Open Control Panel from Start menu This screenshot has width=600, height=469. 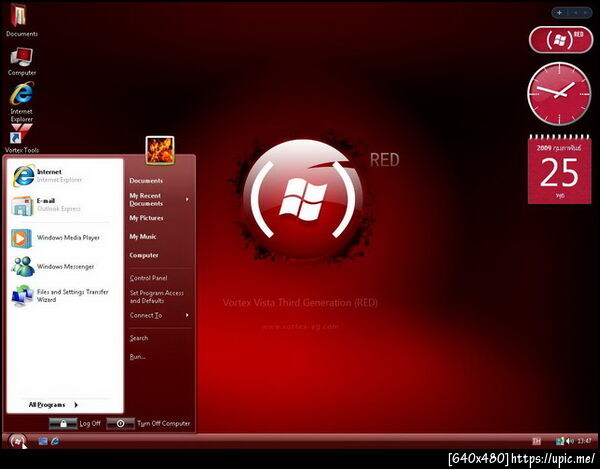click(x=148, y=278)
